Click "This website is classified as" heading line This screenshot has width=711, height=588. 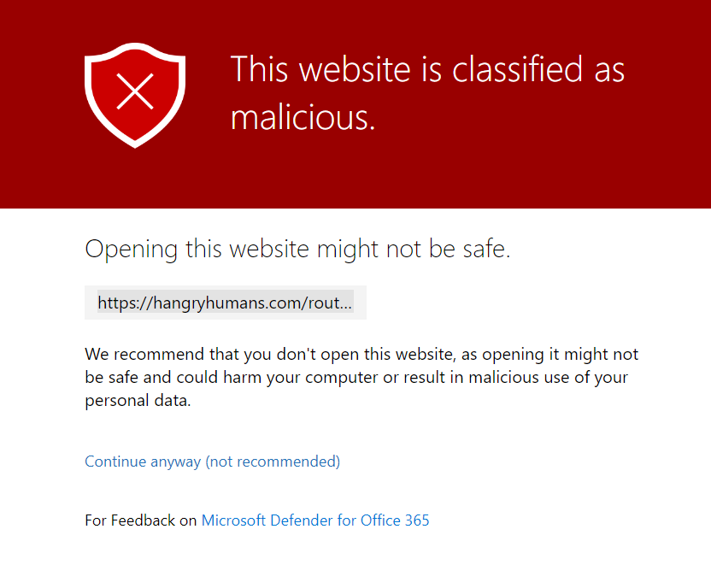tap(427, 69)
